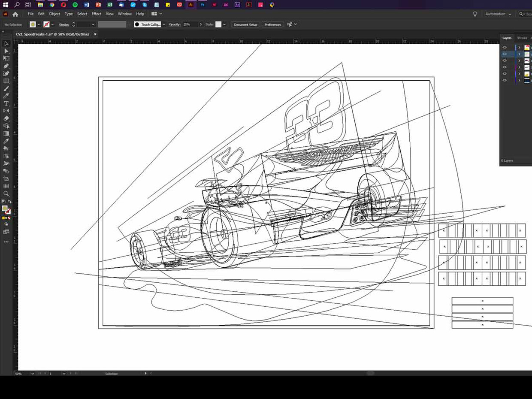Select the Artboard tool
532x399 pixels.
[6, 178]
